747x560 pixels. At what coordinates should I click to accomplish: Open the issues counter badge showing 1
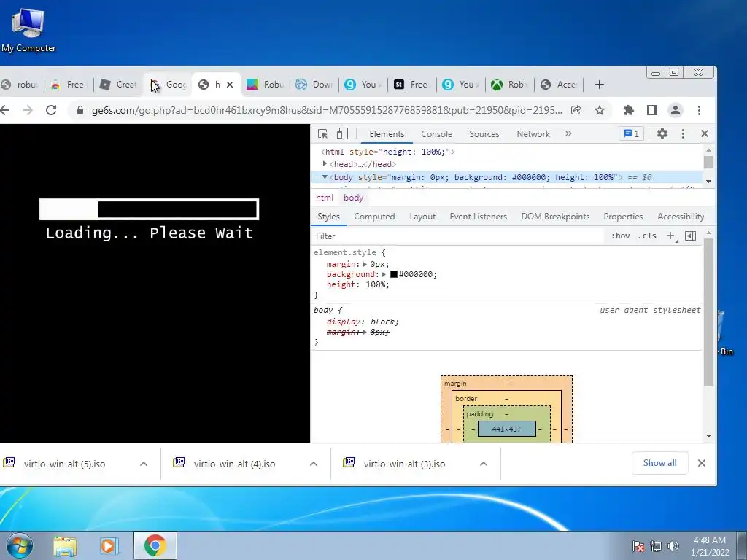coord(631,134)
